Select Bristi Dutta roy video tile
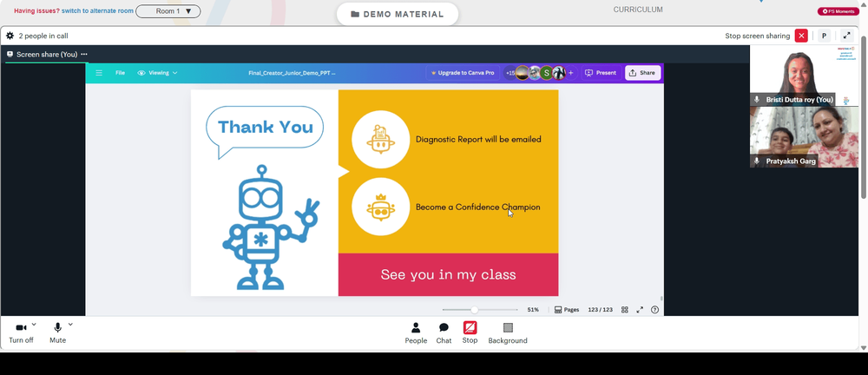This screenshot has height=375, width=868. (x=804, y=76)
